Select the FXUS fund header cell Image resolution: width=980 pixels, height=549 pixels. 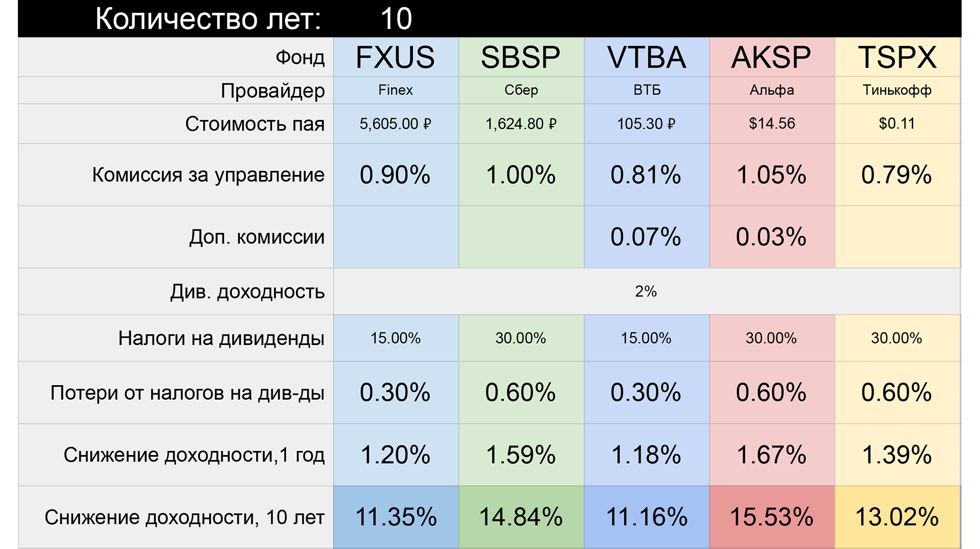coord(396,57)
